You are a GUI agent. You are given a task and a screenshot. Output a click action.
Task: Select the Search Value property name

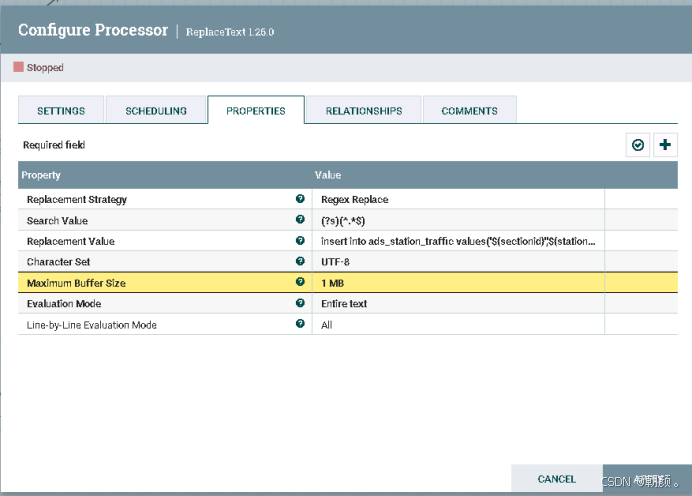point(57,221)
